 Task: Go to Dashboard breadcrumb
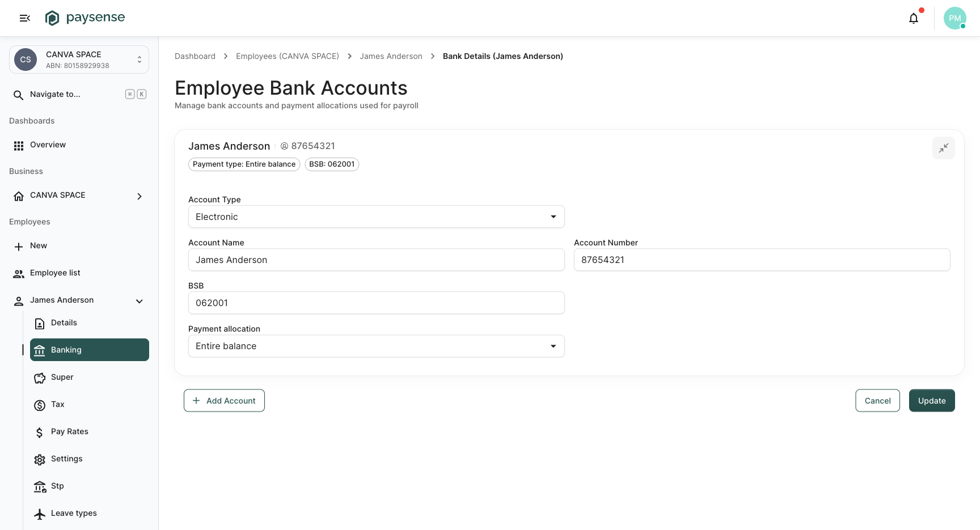tap(195, 56)
